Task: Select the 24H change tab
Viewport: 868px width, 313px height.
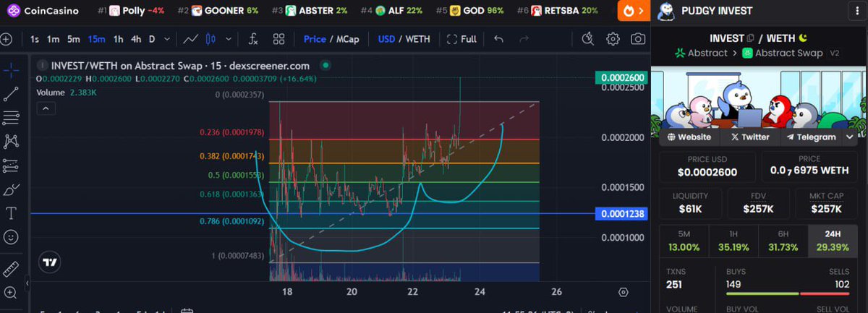Action: pos(831,240)
